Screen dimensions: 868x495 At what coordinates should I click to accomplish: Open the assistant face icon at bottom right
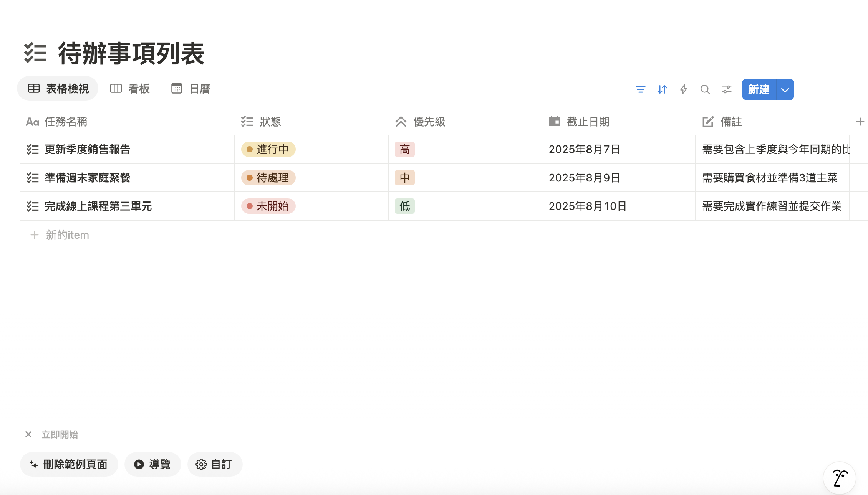click(840, 478)
